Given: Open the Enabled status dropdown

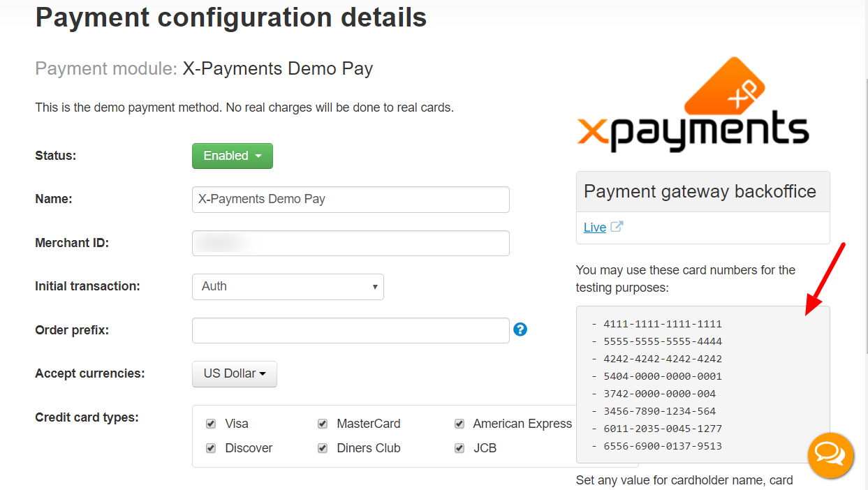Looking at the screenshot, I should coord(233,156).
